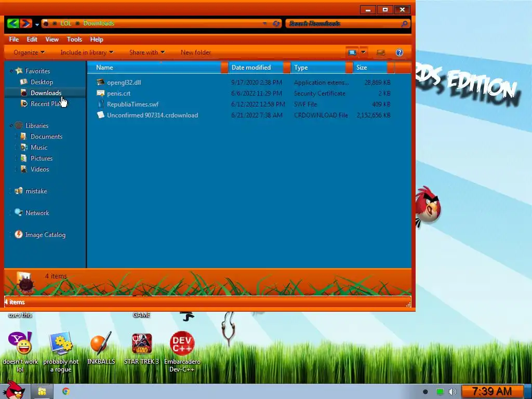Refresh the Downloads address bar
Screen dimensions: 532x399
(x=276, y=23)
